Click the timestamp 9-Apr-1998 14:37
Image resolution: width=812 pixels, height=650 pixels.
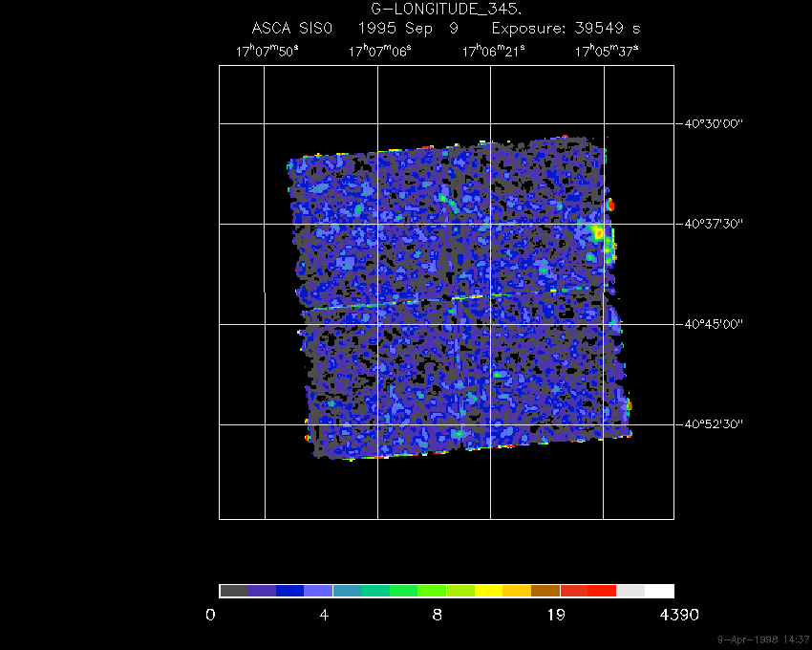(763, 639)
